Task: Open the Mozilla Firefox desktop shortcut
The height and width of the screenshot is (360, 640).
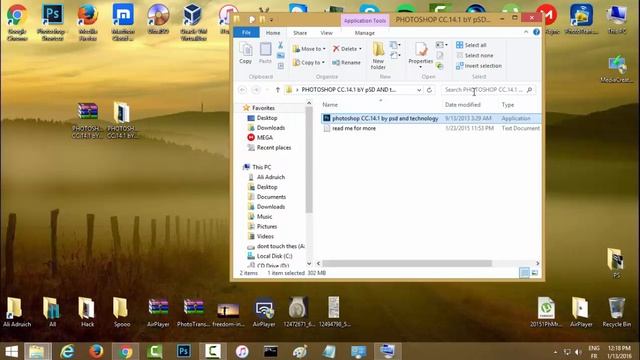Action: pyautogui.click(x=88, y=22)
